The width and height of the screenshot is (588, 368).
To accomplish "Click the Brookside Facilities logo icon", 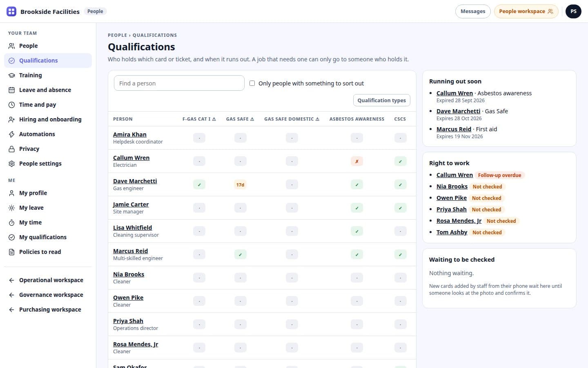I will [11, 11].
